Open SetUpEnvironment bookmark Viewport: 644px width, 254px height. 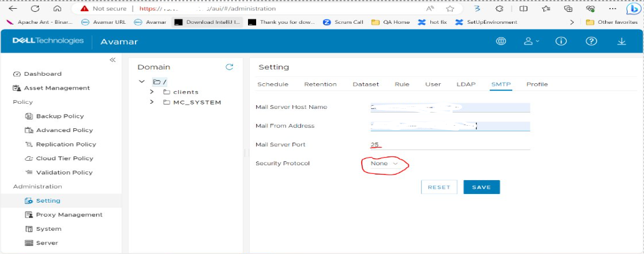[487, 23]
